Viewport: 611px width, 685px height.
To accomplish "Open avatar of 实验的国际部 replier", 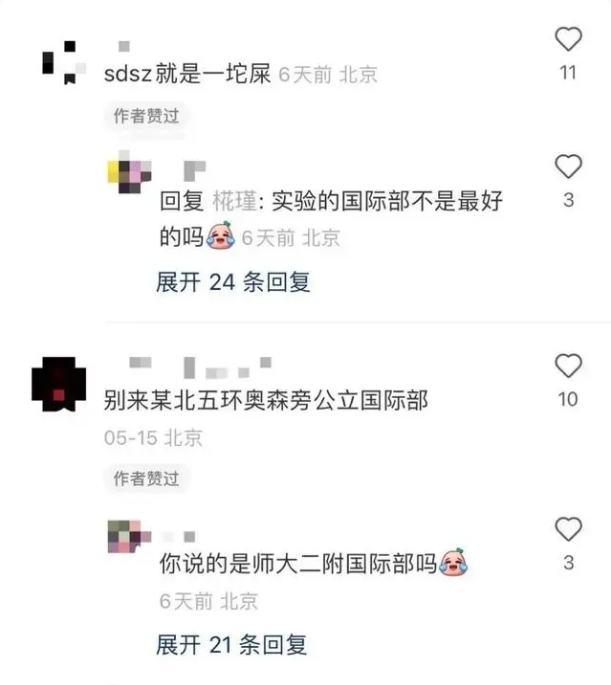I will tap(129, 172).
